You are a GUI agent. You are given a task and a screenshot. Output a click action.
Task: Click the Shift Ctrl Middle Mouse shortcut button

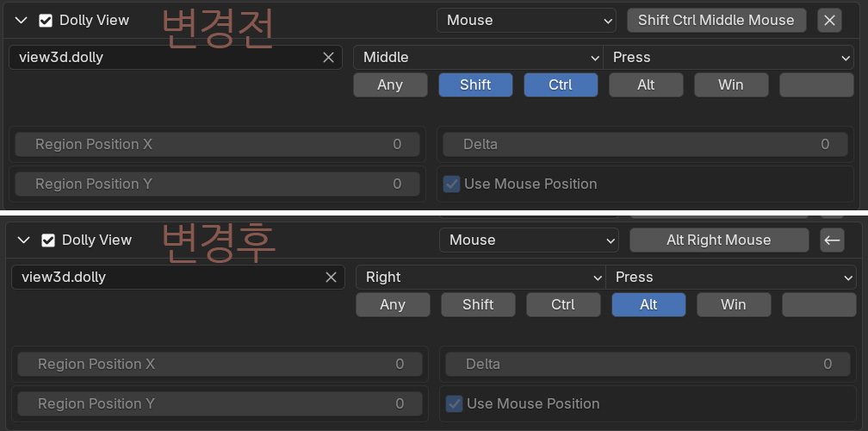tap(716, 21)
